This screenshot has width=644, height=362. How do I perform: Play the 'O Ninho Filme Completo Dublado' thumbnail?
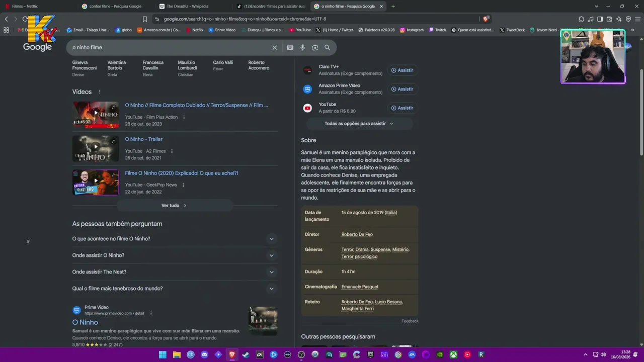(x=96, y=114)
